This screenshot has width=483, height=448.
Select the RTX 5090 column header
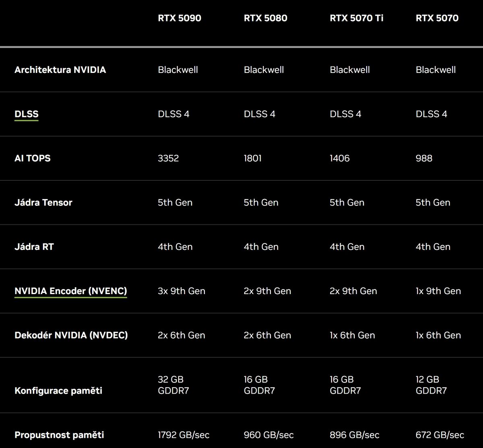[180, 18]
